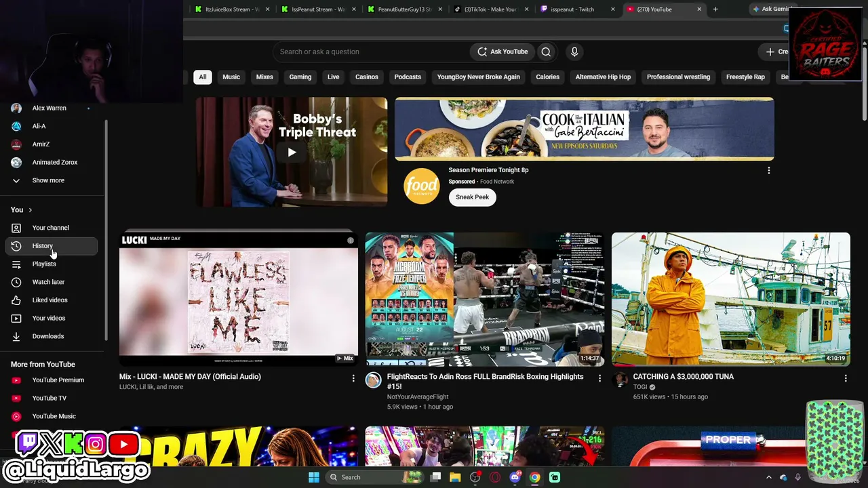Open Your videos in the sidebar

pos(52,318)
